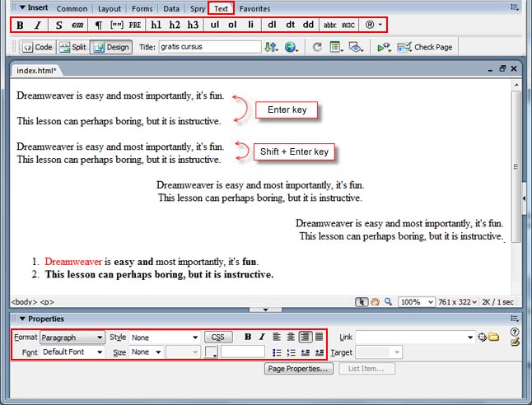
Task: Open Style None dropdown
Action: pos(165,337)
